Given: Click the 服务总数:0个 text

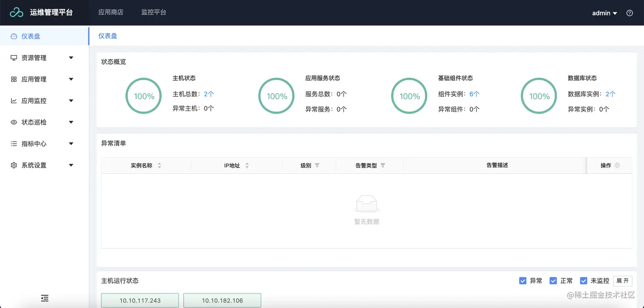Looking at the screenshot, I should (326, 94).
